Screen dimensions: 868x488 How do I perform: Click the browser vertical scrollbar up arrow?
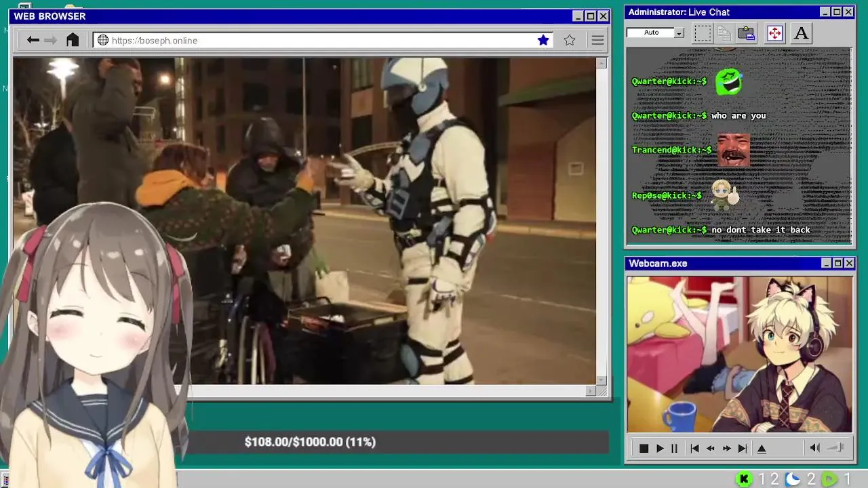point(601,63)
